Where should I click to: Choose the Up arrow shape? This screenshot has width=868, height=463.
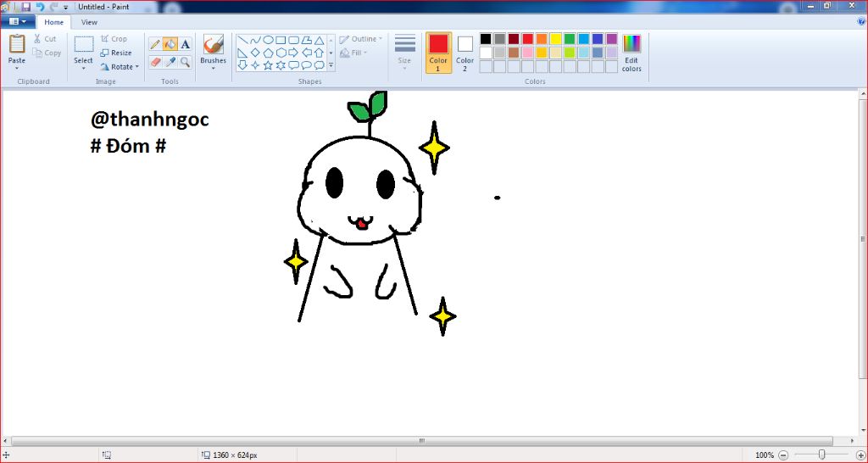(x=319, y=53)
